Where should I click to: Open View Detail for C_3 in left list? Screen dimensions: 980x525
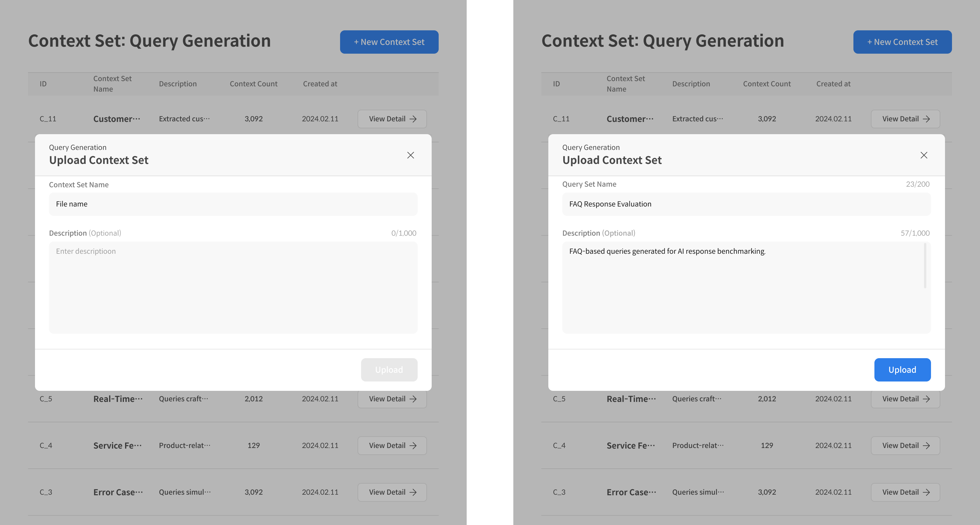pos(392,492)
